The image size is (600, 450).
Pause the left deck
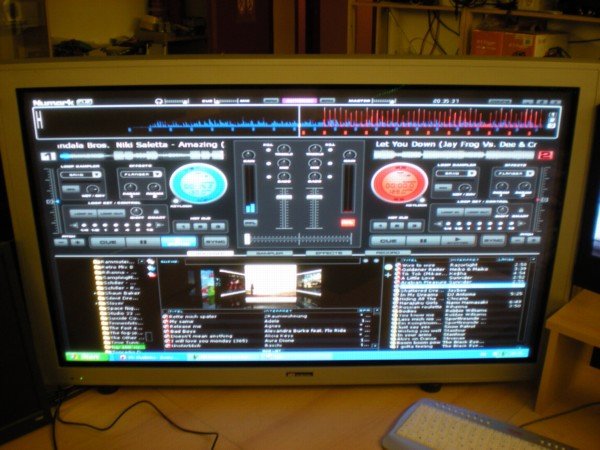point(143,241)
